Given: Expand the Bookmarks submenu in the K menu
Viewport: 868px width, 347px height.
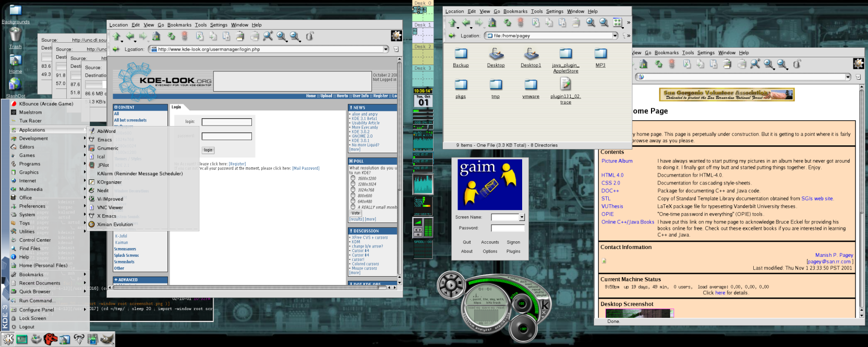Looking at the screenshot, I should coord(50,274).
